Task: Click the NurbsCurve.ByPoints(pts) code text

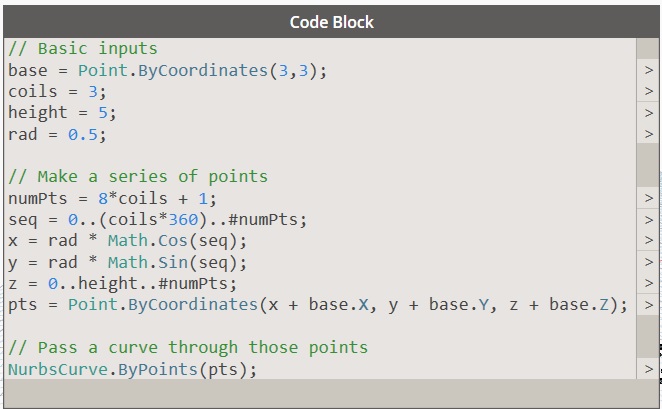Action: 132,369
